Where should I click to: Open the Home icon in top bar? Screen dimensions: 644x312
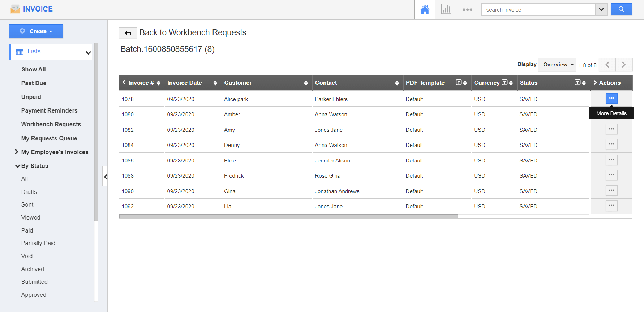pos(425,9)
